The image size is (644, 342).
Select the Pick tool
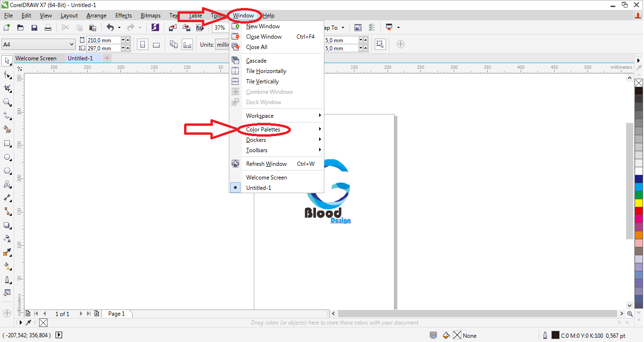point(7,61)
